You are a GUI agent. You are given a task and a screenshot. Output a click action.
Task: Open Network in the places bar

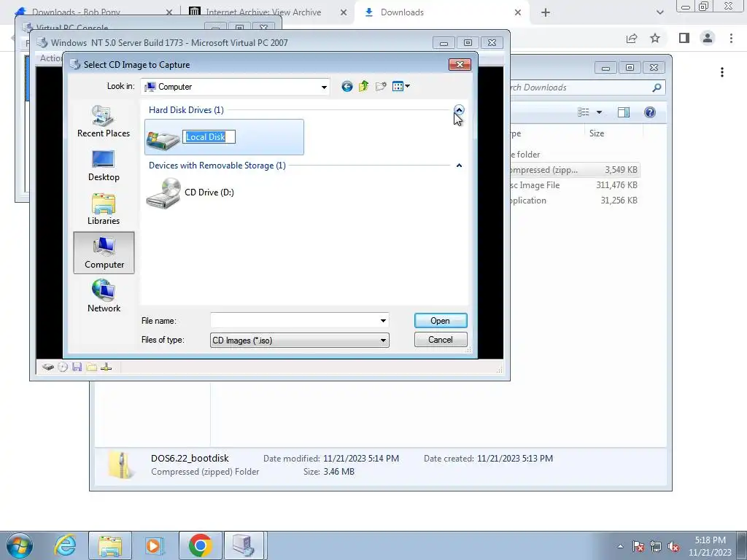pyautogui.click(x=104, y=296)
